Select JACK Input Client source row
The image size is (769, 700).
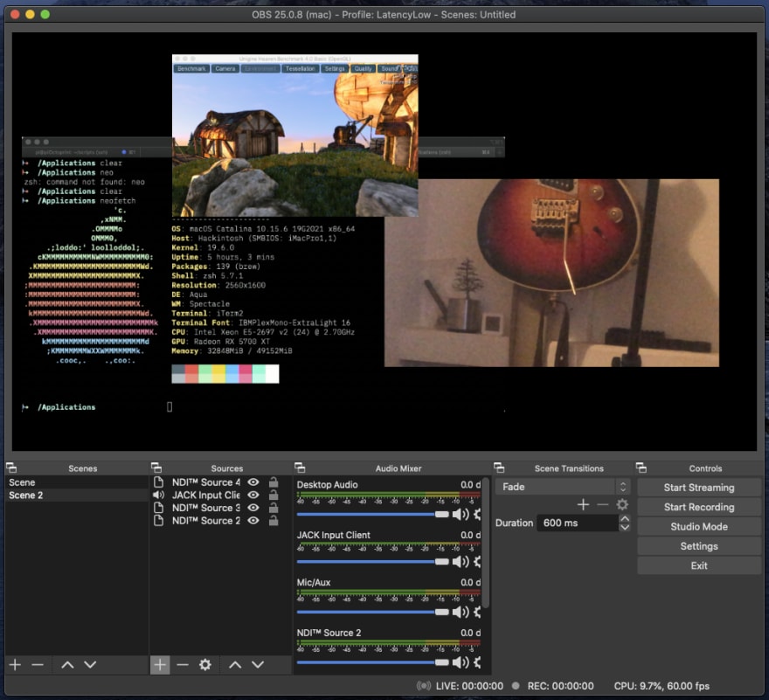(x=205, y=495)
